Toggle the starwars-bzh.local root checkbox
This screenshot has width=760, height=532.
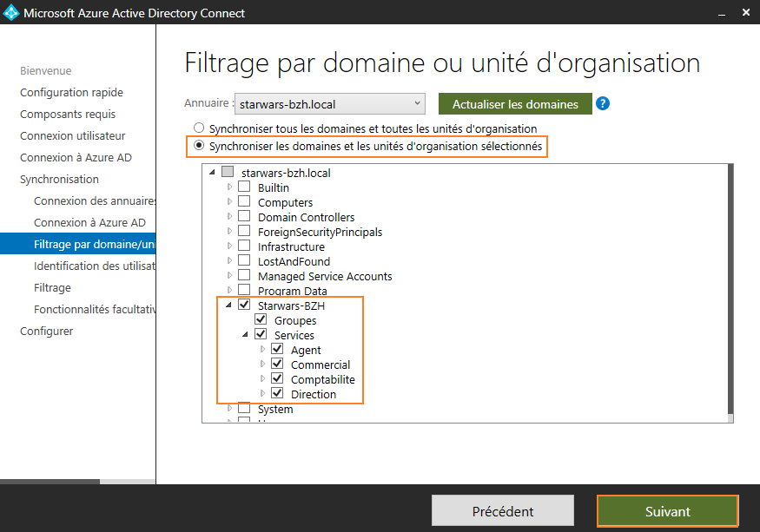(228, 172)
